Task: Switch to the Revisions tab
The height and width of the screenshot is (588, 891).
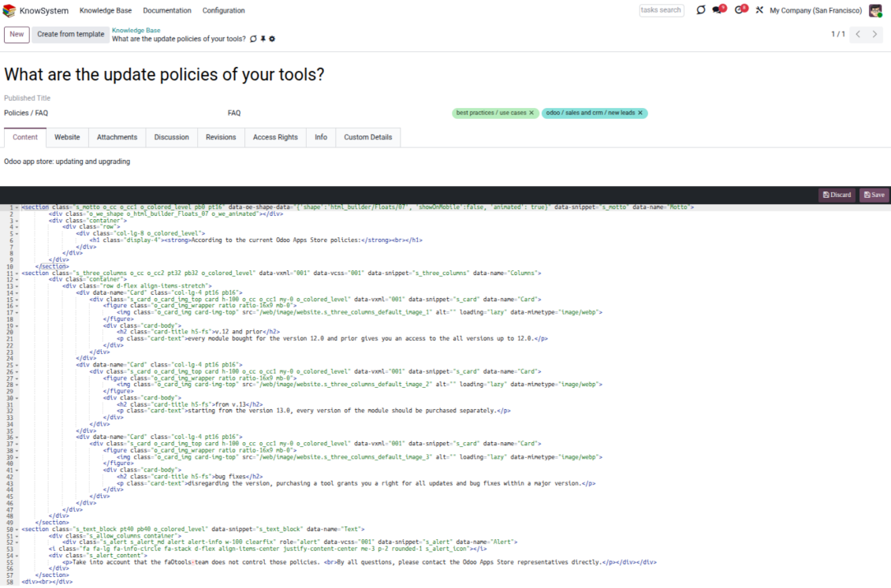Action: point(221,137)
